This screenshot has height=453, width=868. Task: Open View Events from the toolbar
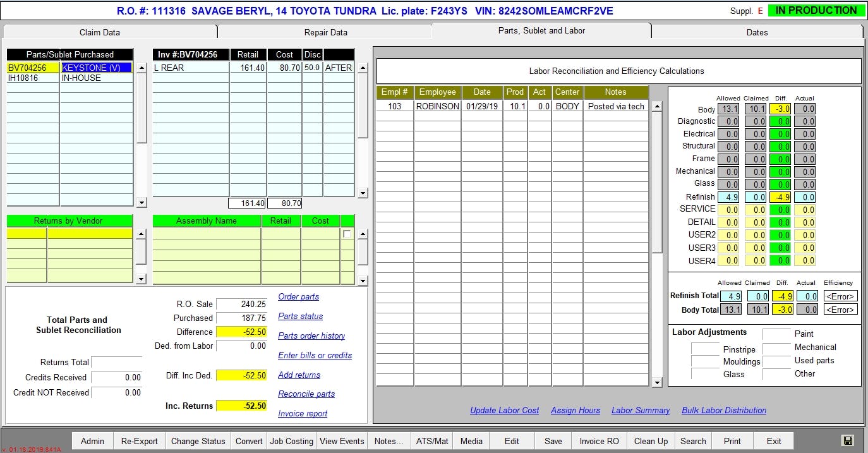pyautogui.click(x=341, y=440)
